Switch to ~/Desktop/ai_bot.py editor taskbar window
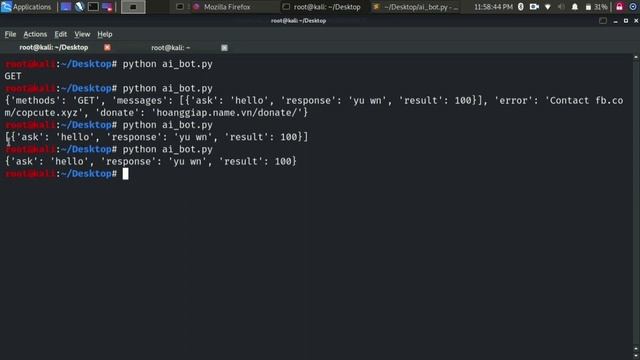640x360 pixels. click(416, 7)
